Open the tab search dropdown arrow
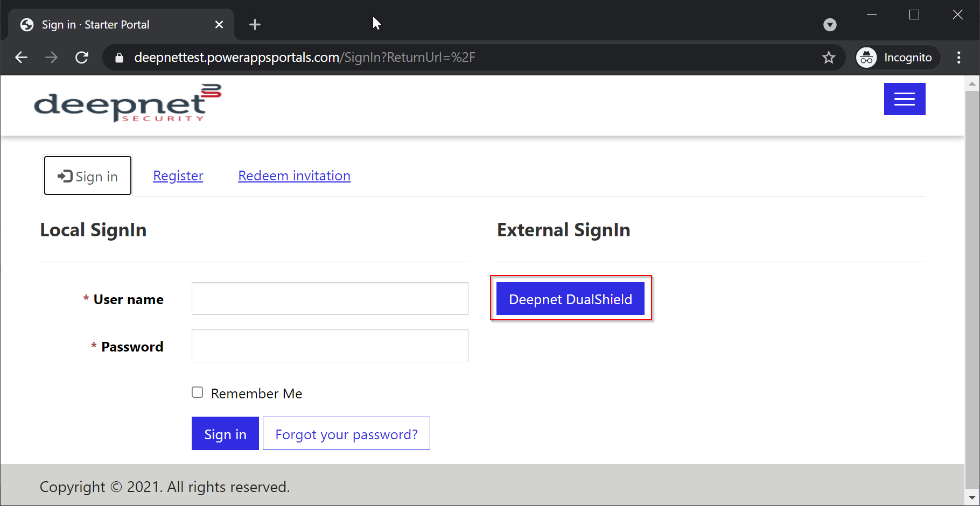Image resolution: width=980 pixels, height=506 pixels. click(830, 25)
